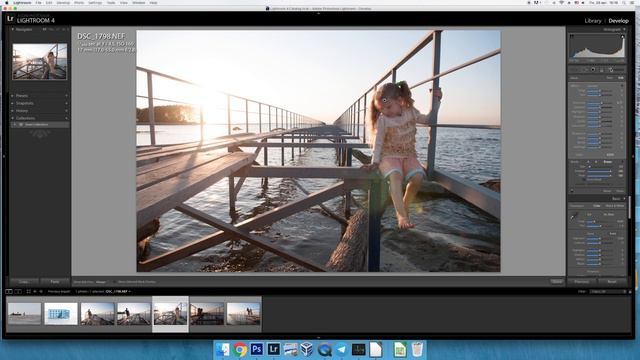Toggle shadow clipping indicator in histogram
The width and height of the screenshot is (640, 360).
pos(571,36)
